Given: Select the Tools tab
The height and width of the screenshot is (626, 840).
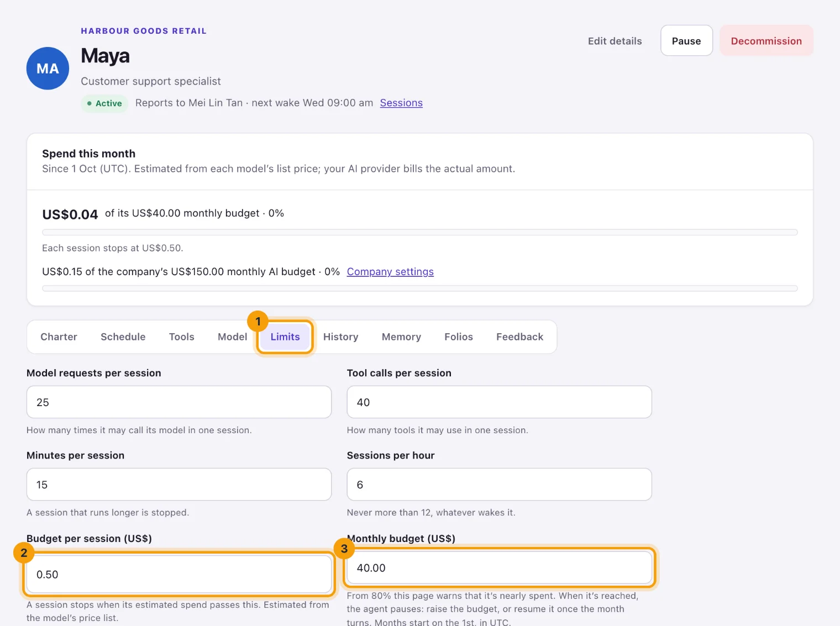Looking at the screenshot, I should (181, 337).
